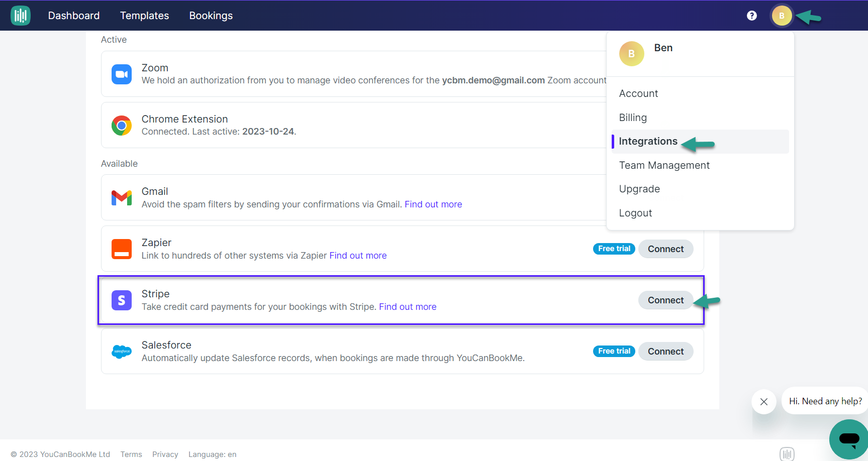The height and width of the screenshot is (461, 868).
Task: Open the Dashboard tab
Action: pyautogui.click(x=74, y=16)
